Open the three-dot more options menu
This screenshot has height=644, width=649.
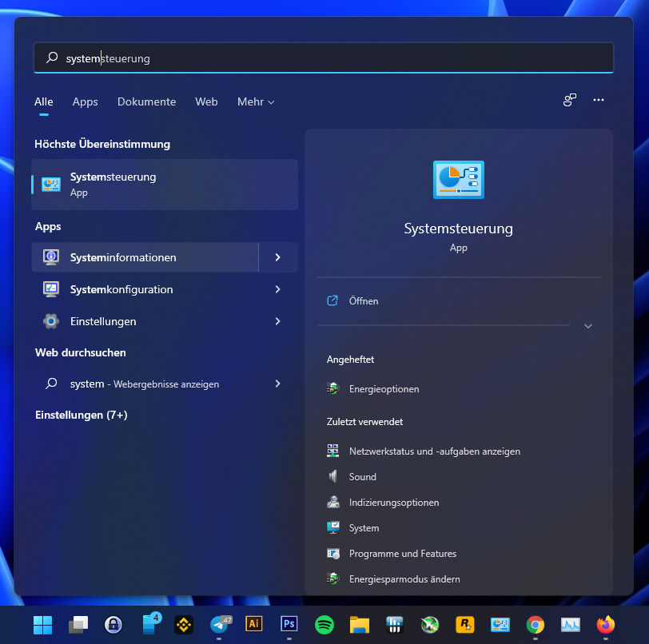coord(599,100)
